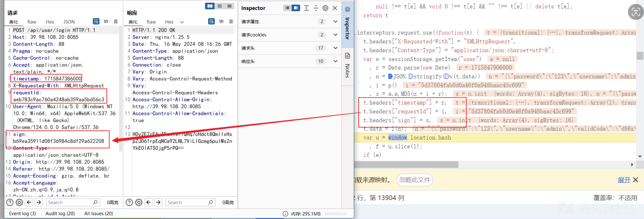Click the collapse all sections icon in Inspector

click(x=316, y=8)
